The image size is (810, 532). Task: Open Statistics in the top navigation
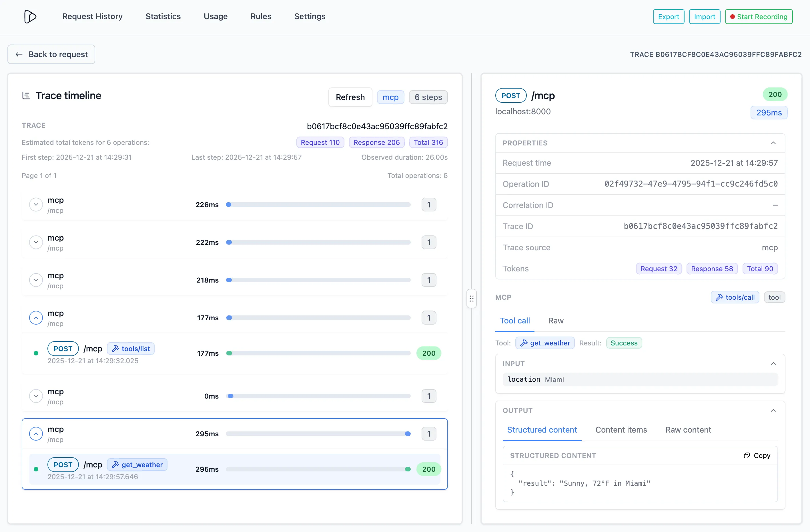click(x=163, y=16)
